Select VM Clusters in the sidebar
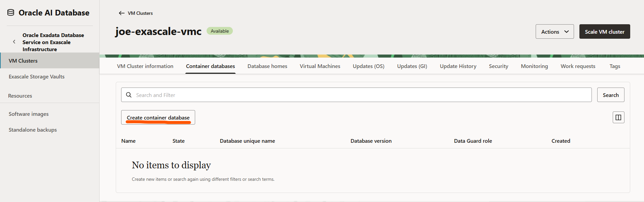Viewport: 644px width, 202px height. (x=50, y=61)
